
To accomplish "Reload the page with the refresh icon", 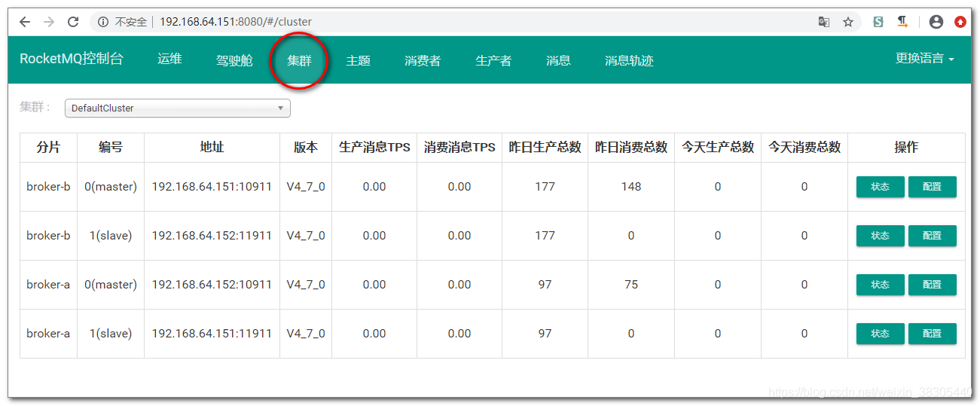I will 73,22.
